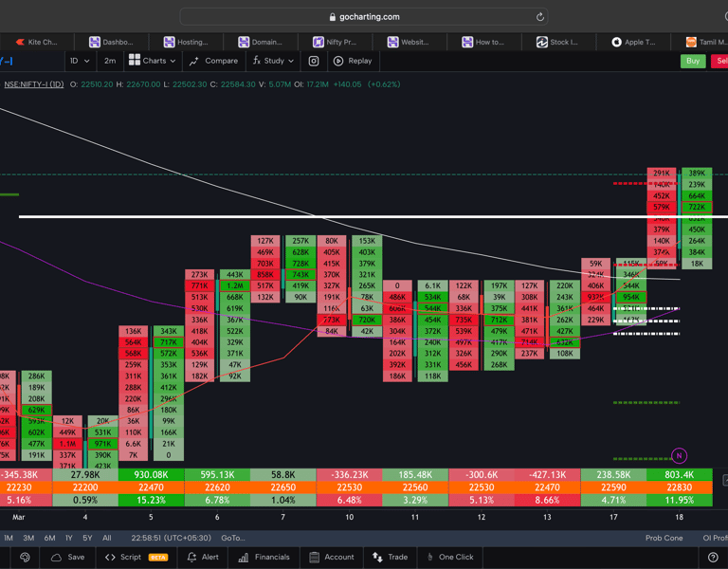The image size is (728, 569).
Task: Click the padlock site-info icon
Action: (x=333, y=17)
